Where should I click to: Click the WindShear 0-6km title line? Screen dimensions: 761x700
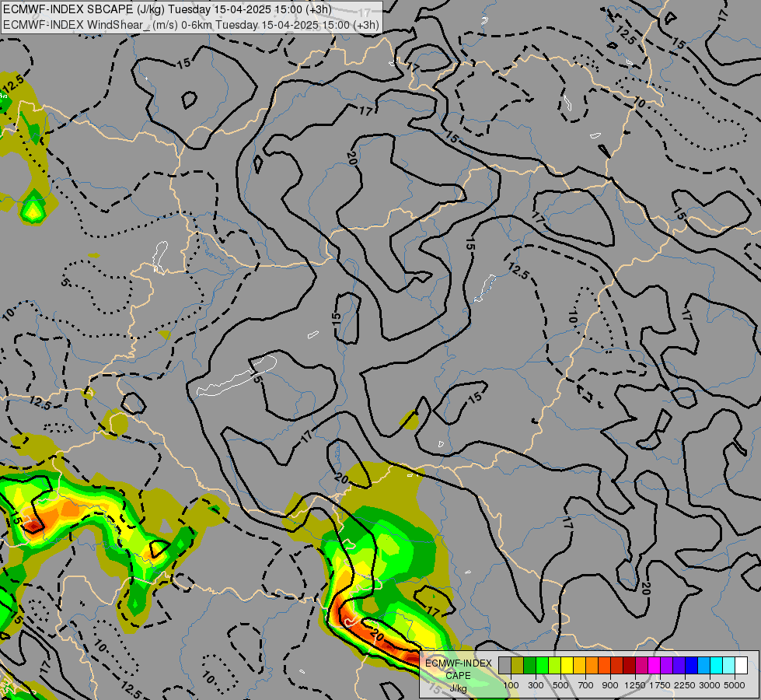[x=190, y=24]
